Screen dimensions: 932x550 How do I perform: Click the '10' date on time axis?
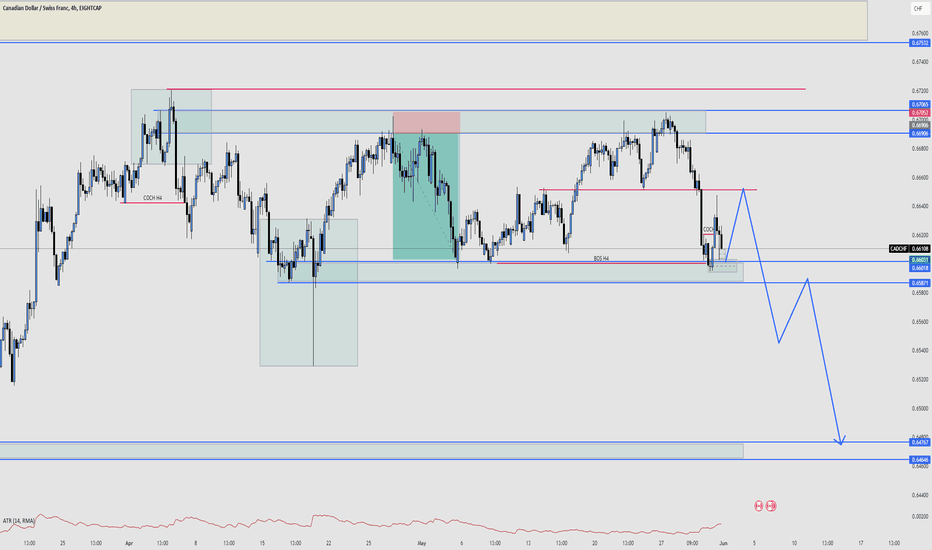[x=794, y=543]
